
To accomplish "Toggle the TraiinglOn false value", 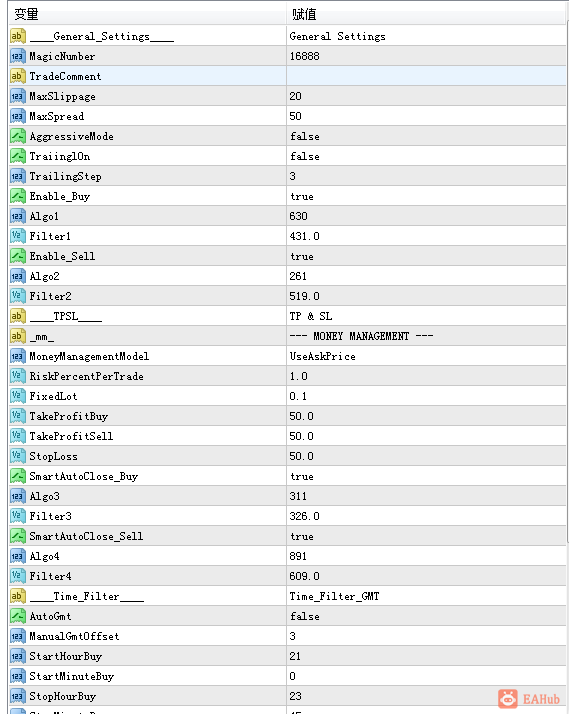I will 305,156.
